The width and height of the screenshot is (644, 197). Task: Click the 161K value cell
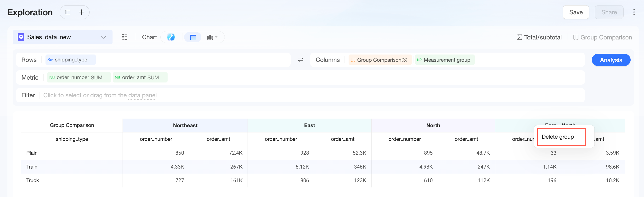point(236,180)
